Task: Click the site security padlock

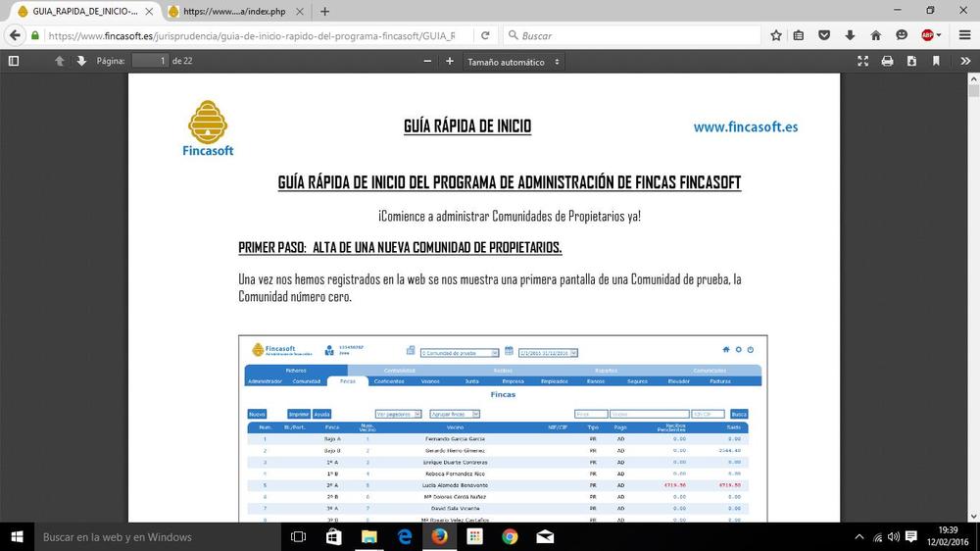Action: [x=35, y=35]
